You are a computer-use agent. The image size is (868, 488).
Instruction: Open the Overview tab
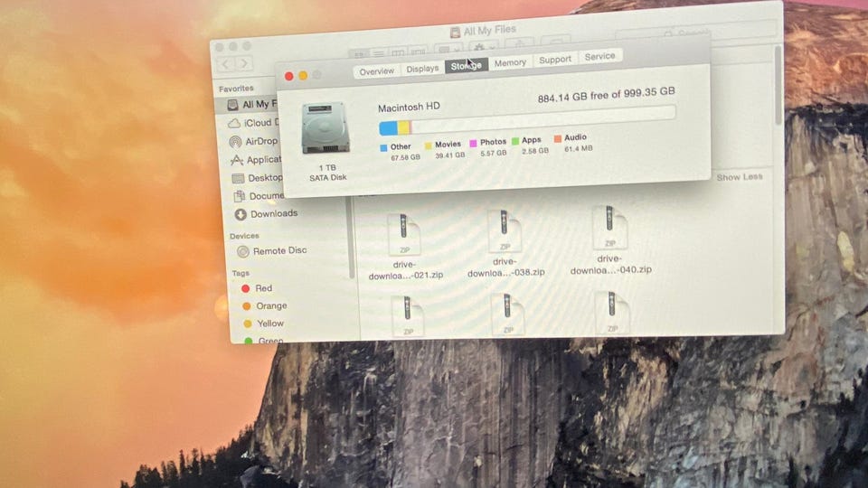376,71
